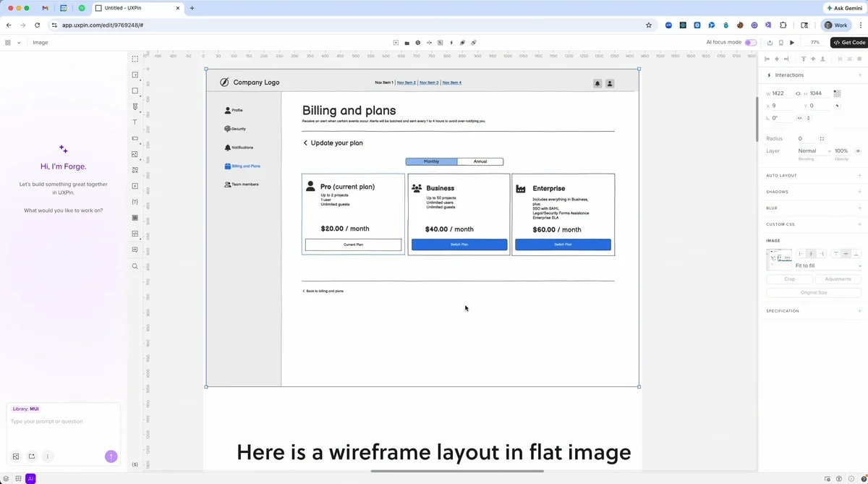Click the Forge prompt text field

tap(64, 422)
